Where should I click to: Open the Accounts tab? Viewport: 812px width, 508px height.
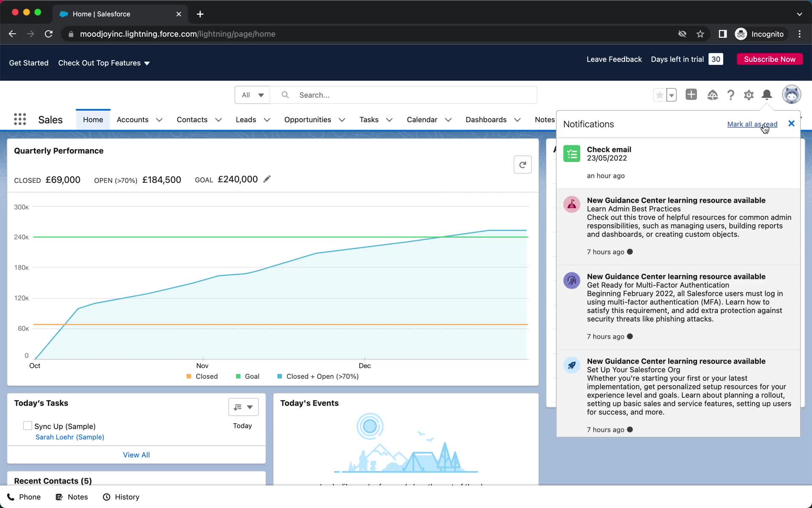[132, 120]
